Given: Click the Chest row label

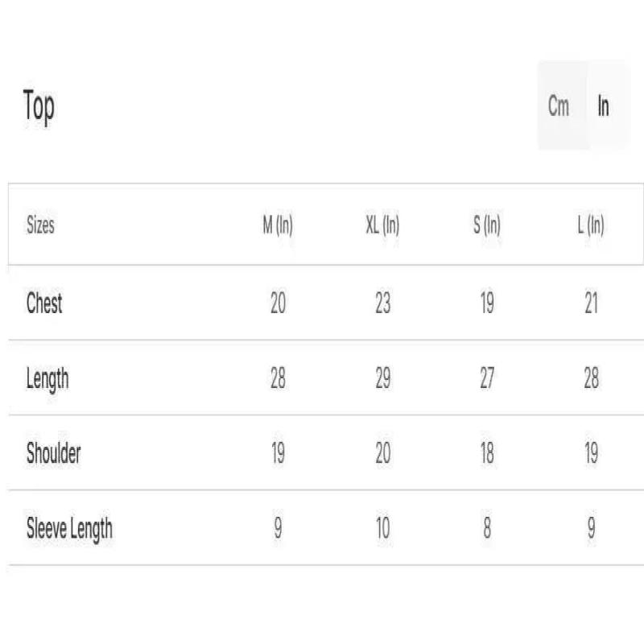Looking at the screenshot, I should point(44,303).
